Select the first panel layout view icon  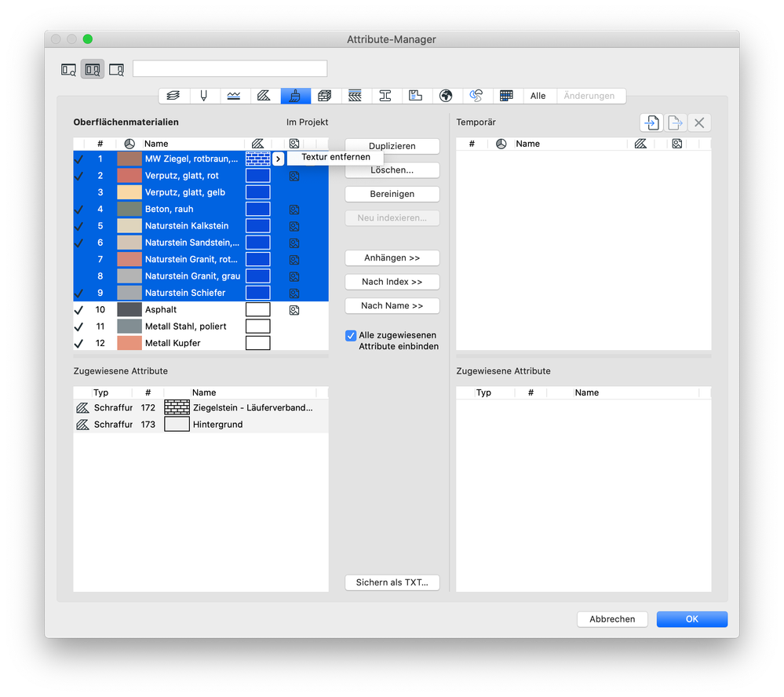68,70
